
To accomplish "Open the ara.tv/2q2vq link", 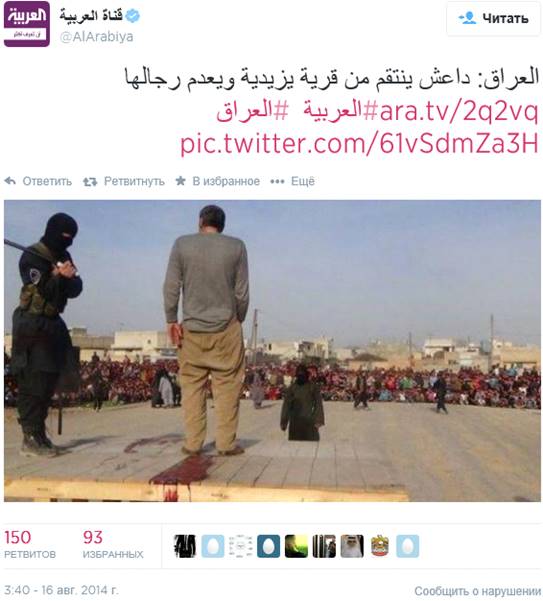I will 459,112.
